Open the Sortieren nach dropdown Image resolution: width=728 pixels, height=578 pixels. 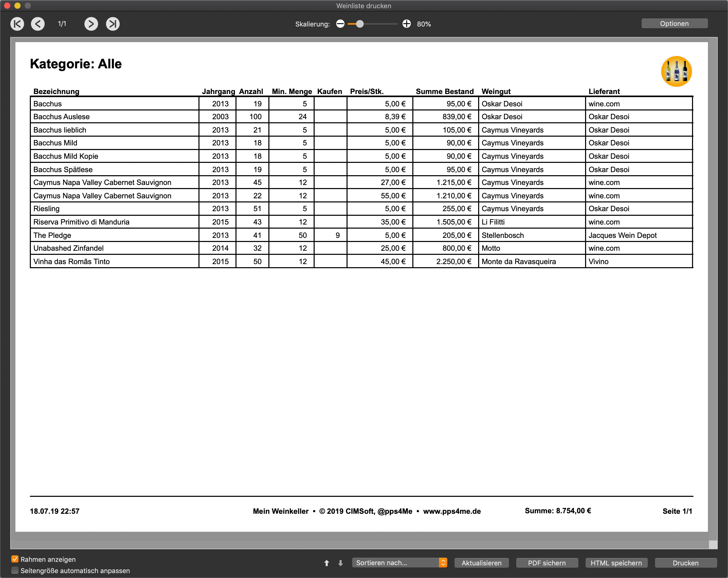(x=399, y=563)
